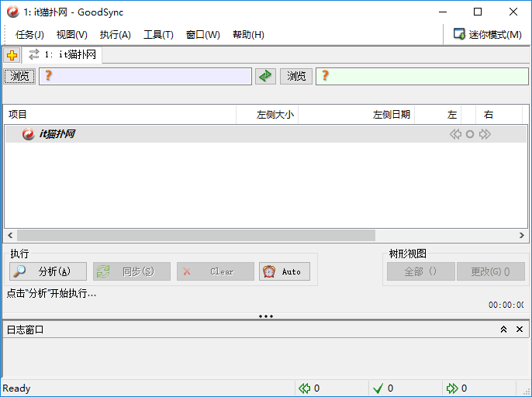Click the right folder path field

pos(422,76)
